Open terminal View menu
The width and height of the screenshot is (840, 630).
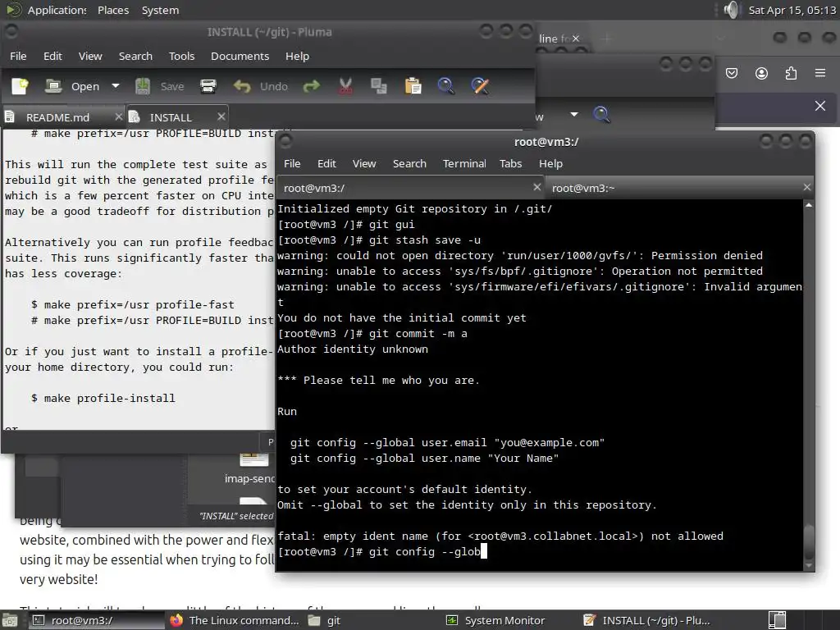pyautogui.click(x=364, y=164)
